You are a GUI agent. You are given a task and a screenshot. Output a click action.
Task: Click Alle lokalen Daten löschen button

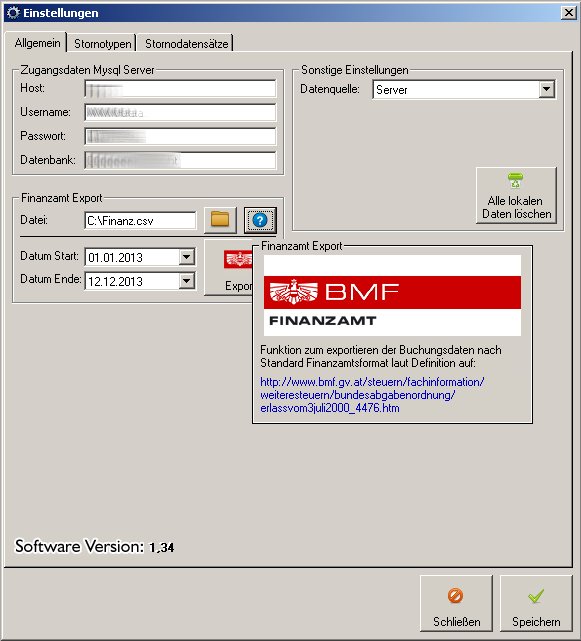(x=516, y=195)
